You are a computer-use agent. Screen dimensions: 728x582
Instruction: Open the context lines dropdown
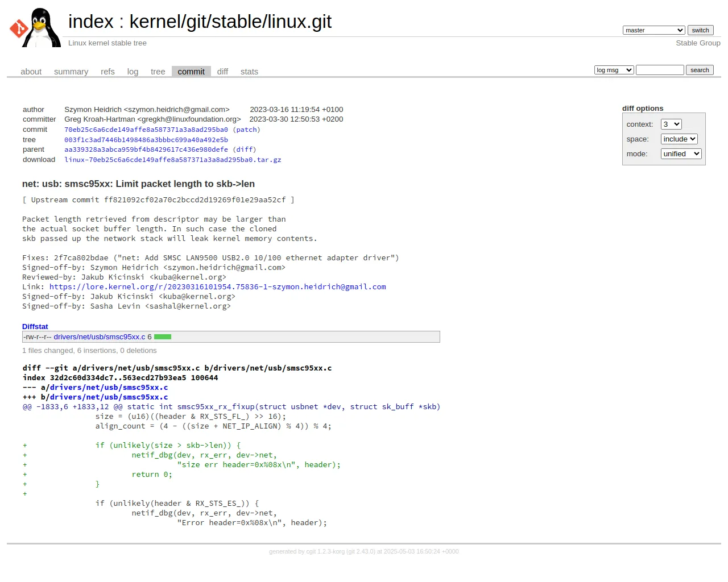(671, 124)
